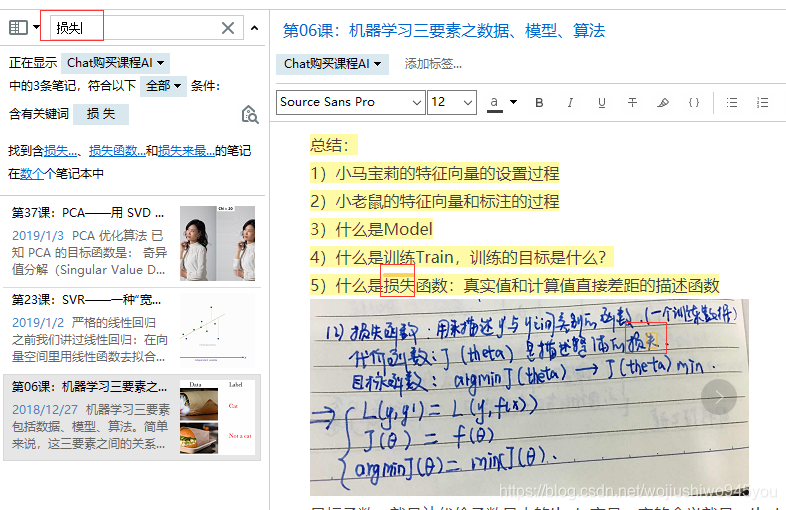Click the 添加标签... add tag field
The image size is (786, 510).
433,64
